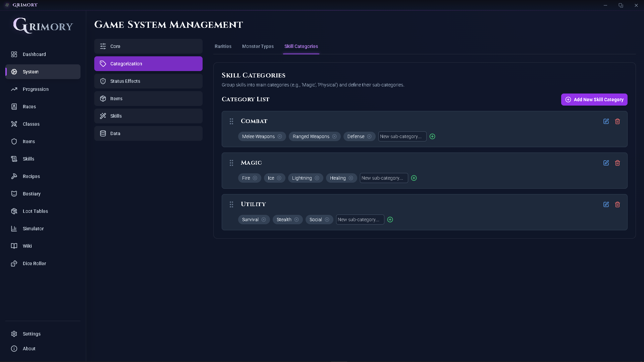The width and height of the screenshot is (644, 362).
Task: Delete the Magic category with trash icon
Action: 617,163
